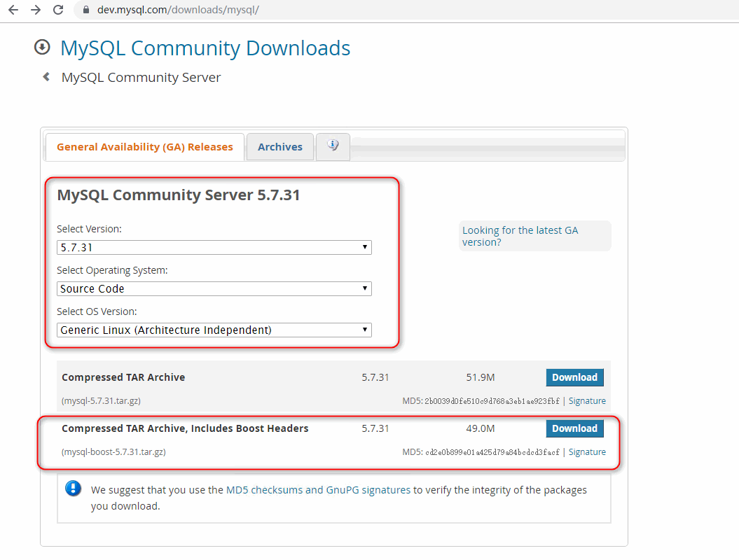
Task: Switch to the Archives tab
Action: [280, 147]
